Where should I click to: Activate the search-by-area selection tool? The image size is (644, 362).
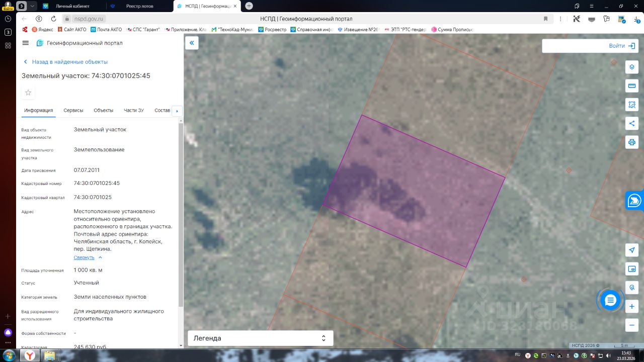[632, 105]
